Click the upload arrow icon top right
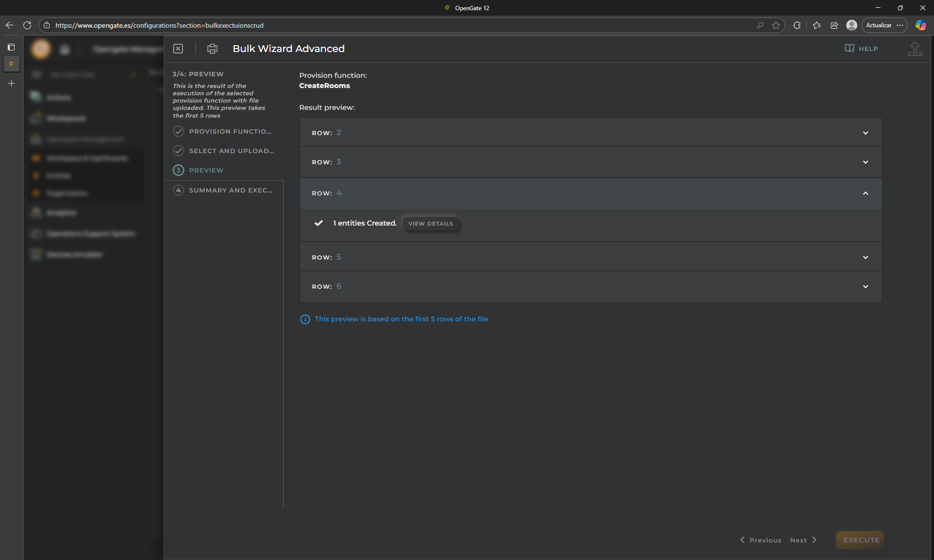Image resolution: width=934 pixels, height=560 pixels. click(x=915, y=49)
